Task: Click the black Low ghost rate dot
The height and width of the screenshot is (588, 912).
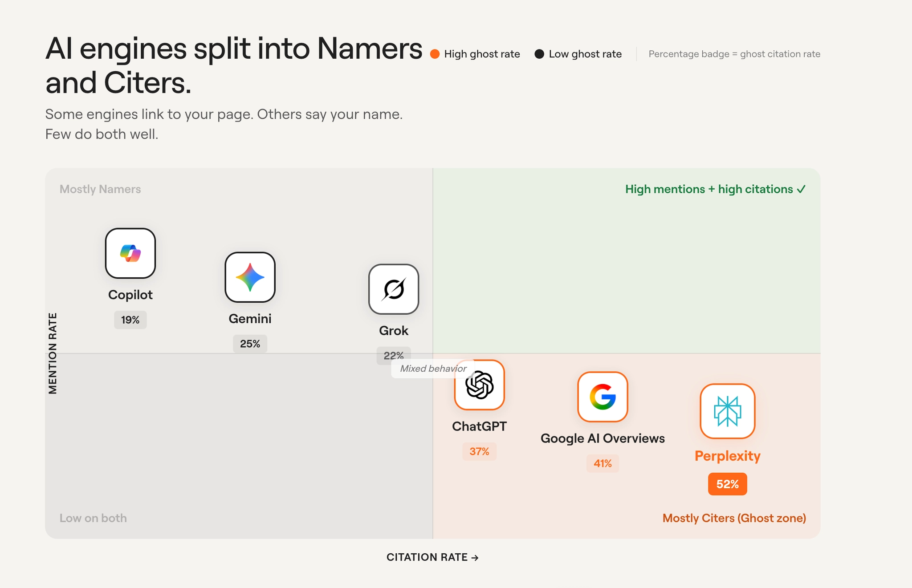Action: [539, 54]
